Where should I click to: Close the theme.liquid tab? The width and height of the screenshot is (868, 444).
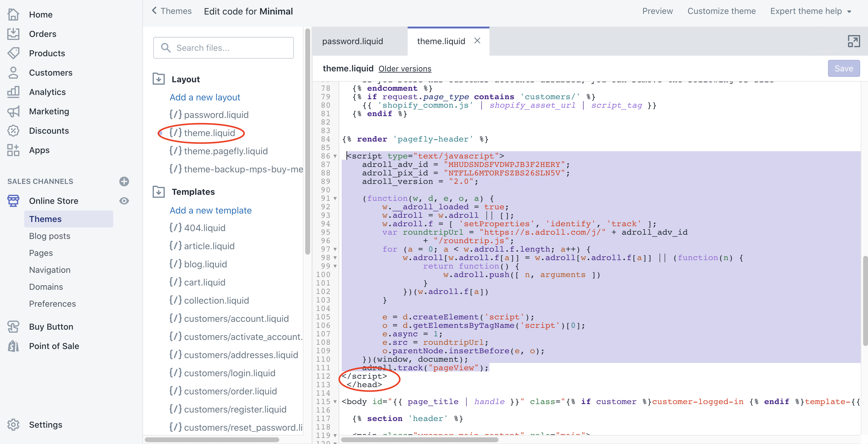pyautogui.click(x=477, y=41)
